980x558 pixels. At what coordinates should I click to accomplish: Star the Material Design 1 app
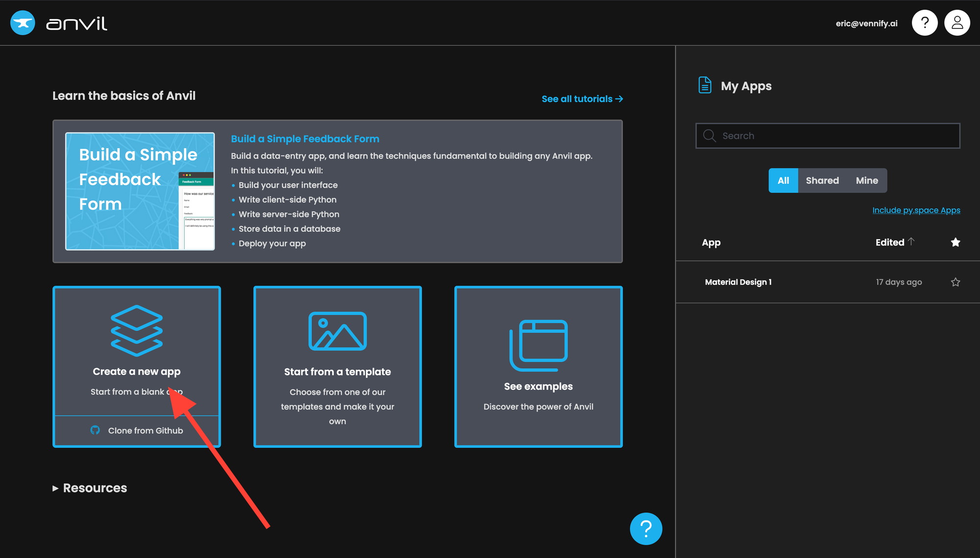point(955,282)
